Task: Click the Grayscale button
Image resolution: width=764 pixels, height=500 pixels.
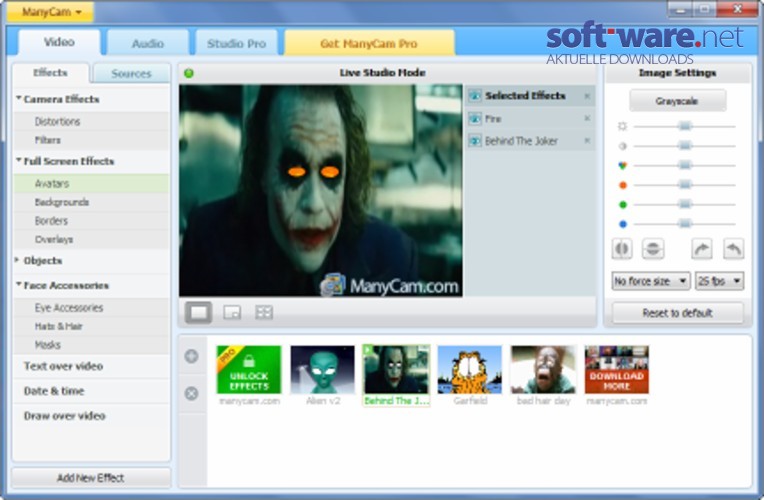Action: click(x=677, y=101)
